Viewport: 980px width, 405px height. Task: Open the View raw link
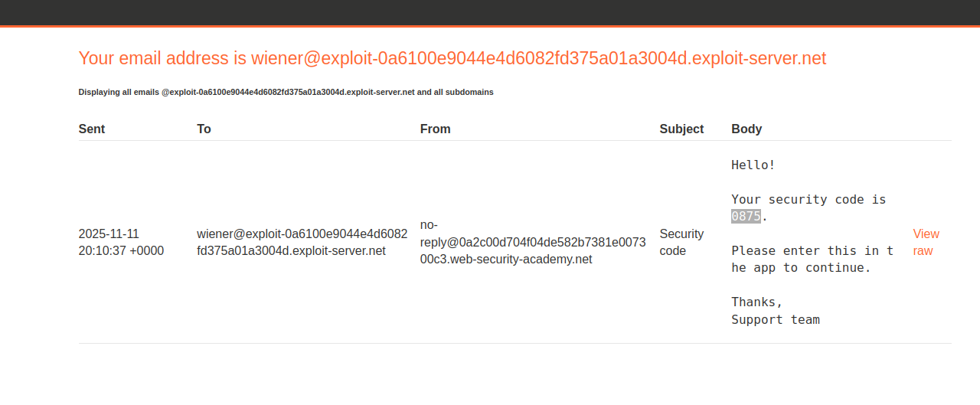point(926,242)
